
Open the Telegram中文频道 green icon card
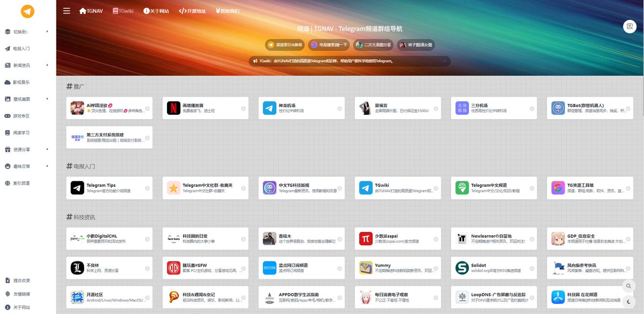pos(494,188)
